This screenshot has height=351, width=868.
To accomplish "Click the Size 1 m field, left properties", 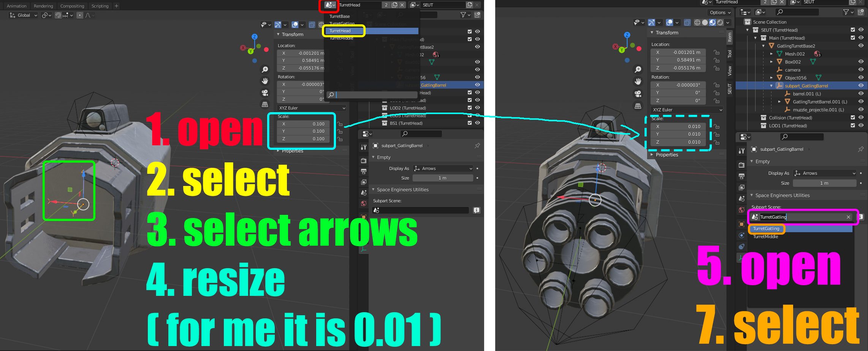I will [443, 178].
